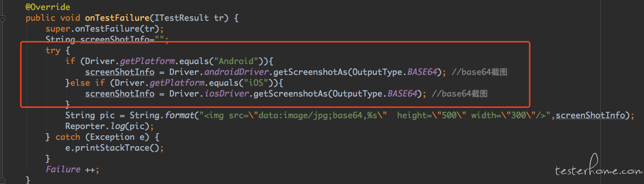Click the 'void' keyword
The height and width of the screenshot is (184, 644).
tap(70, 18)
